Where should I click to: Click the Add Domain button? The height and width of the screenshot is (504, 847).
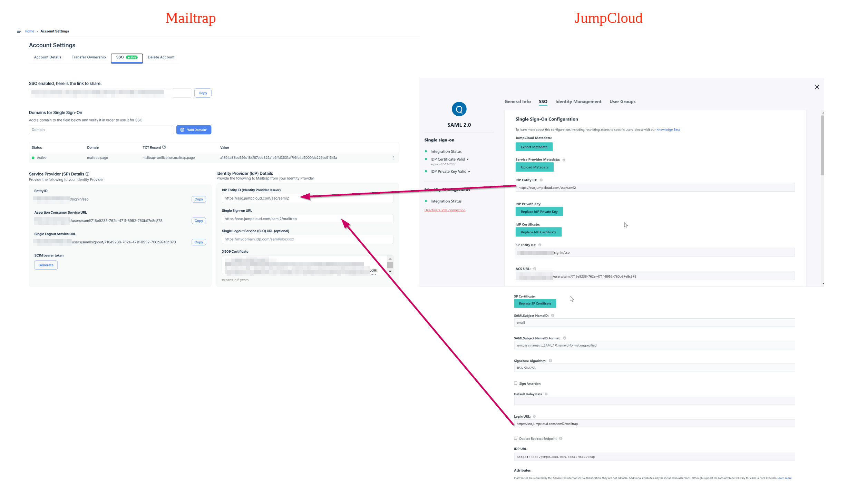pos(194,130)
